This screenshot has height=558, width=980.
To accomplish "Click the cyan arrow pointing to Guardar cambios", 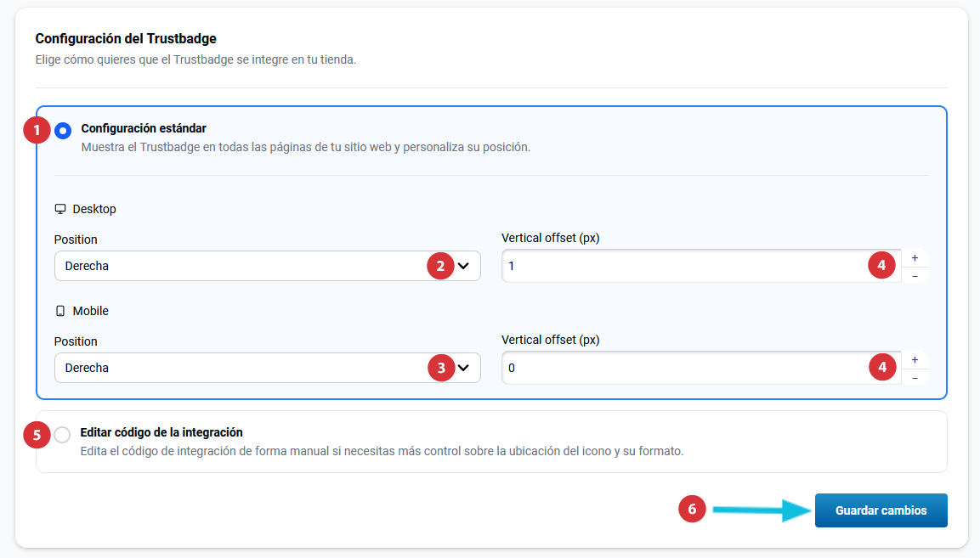I will pyautogui.click(x=761, y=510).
